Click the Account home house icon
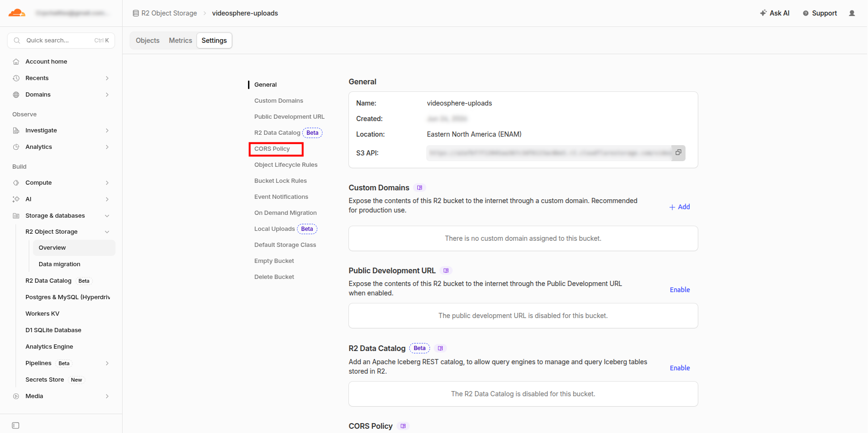This screenshot has width=868, height=433. pos(16,62)
